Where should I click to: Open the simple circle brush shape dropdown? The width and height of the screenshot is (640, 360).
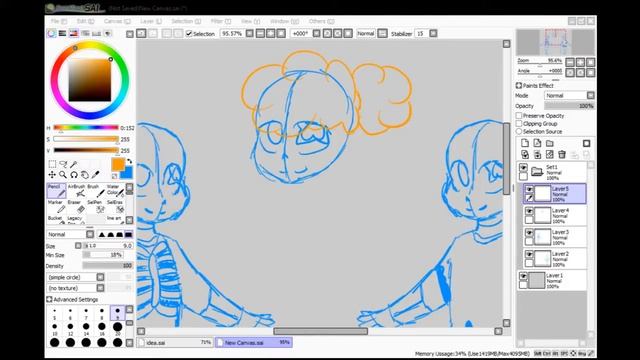76,277
